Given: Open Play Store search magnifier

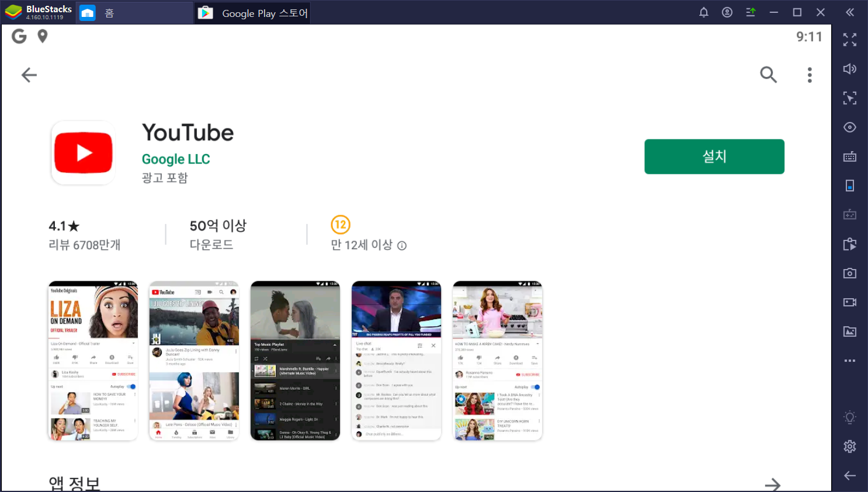Looking at the screenshot, I should tap(768, 75).
